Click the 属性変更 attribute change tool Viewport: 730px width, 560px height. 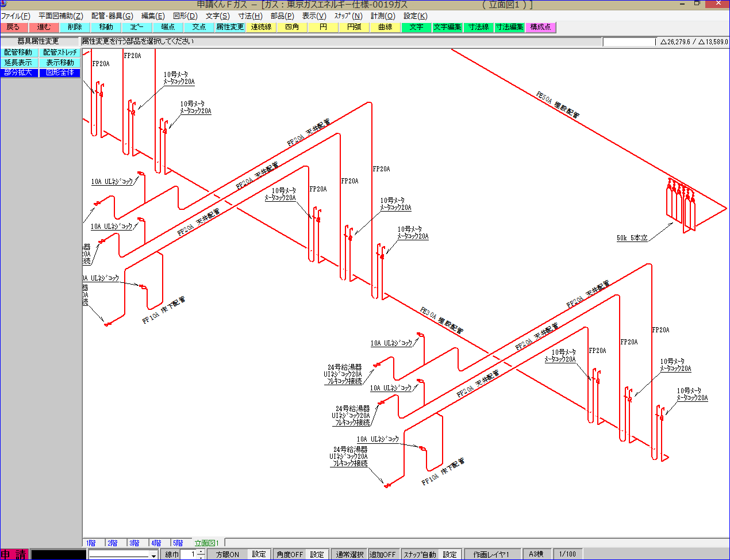click(230, 27)
